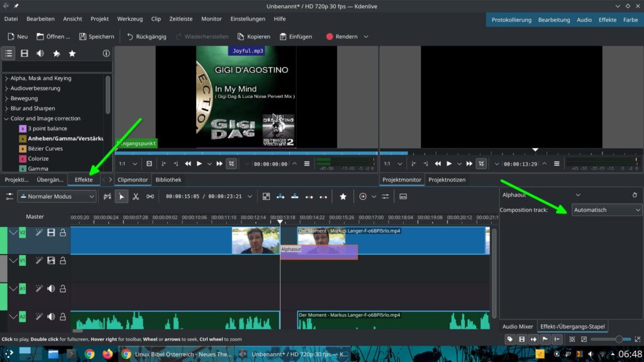The height and width of the screenshot is (362, 644).
Task: Open the Datei menu
Action: click(x=11, y=19)
